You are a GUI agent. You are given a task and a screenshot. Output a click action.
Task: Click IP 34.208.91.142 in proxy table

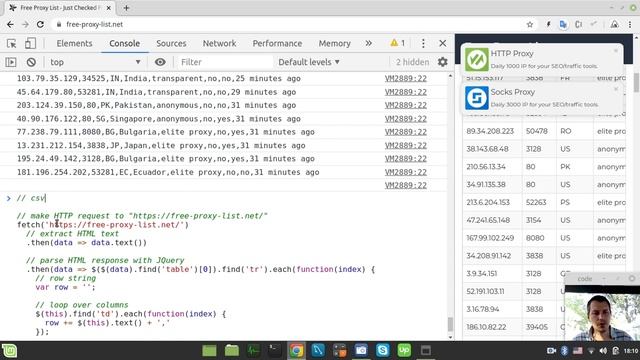tap(489, 256)
